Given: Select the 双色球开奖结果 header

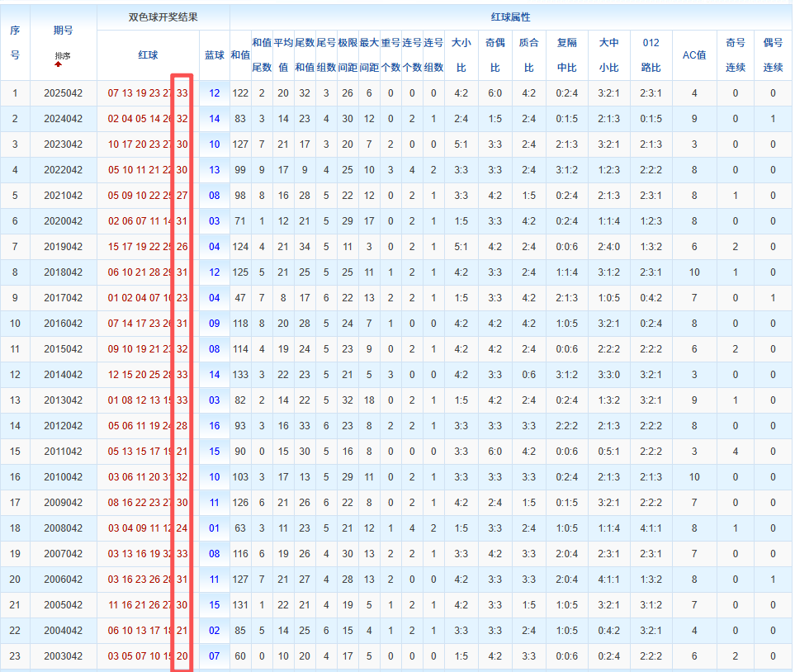Looking at the screenshot, I should pyautogui.click(x=163, y=17).
